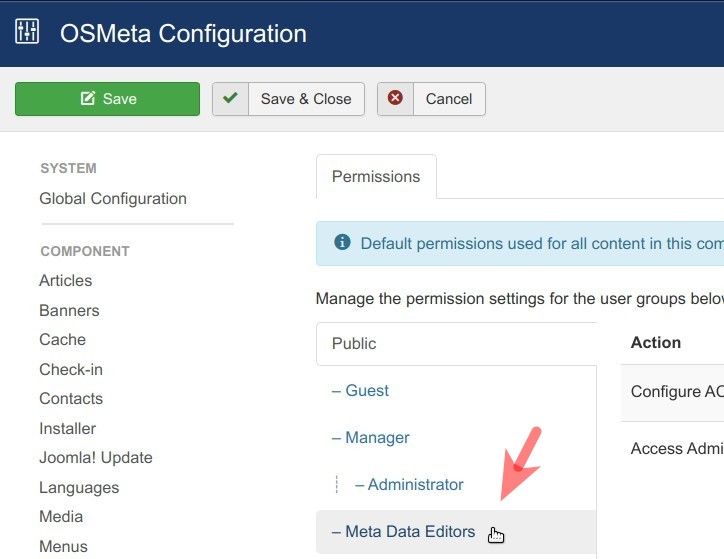724x559 pixels.
Task: Open Menus component settings
Action: point(63,547)
